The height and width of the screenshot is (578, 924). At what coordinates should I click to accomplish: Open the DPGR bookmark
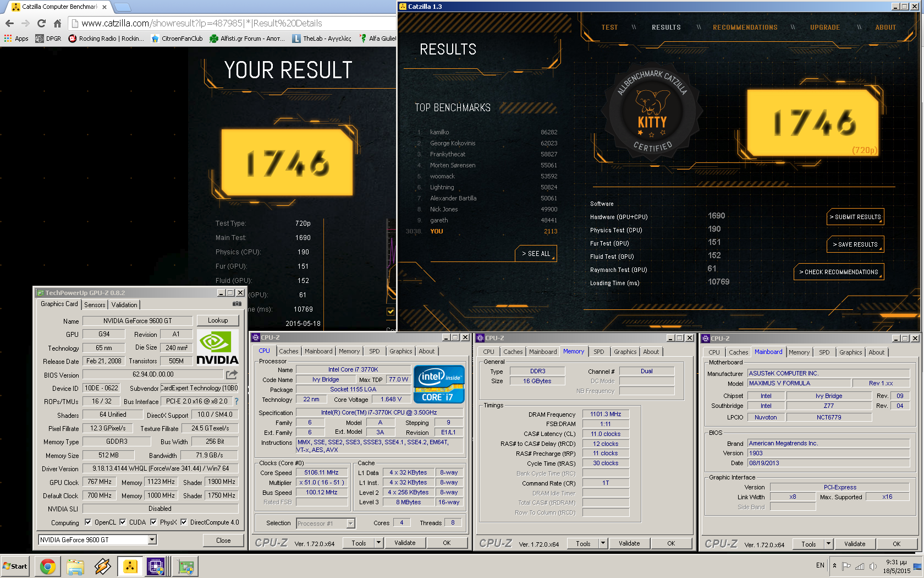point(48,39)
